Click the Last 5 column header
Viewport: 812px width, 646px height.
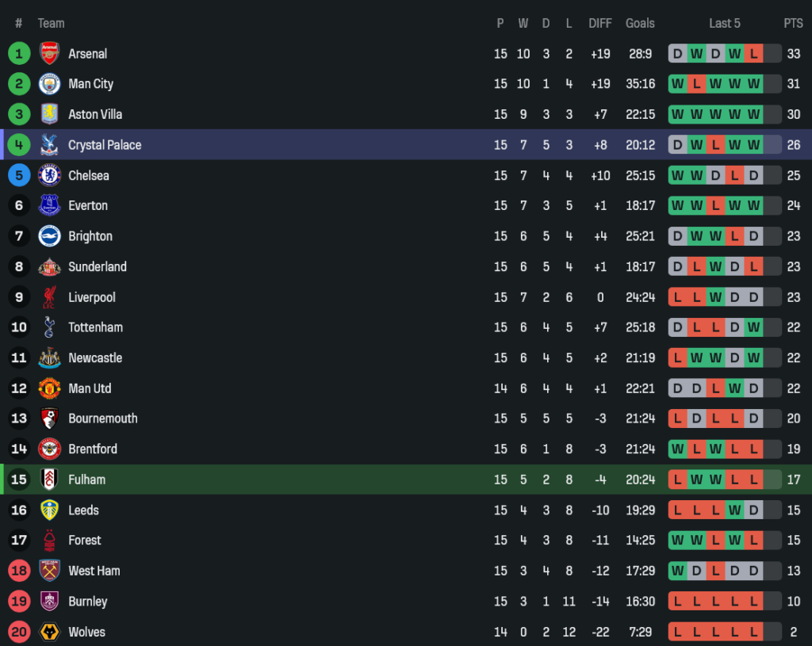(725, 23)
